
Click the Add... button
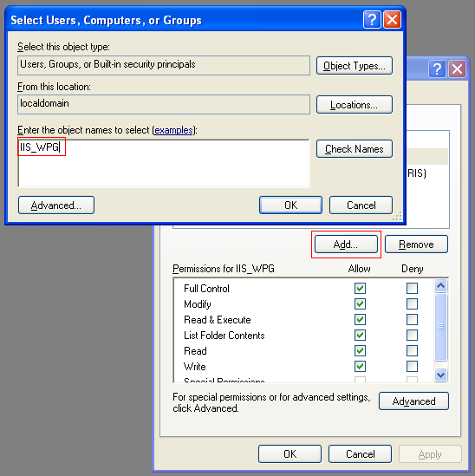tap(346, 245)
